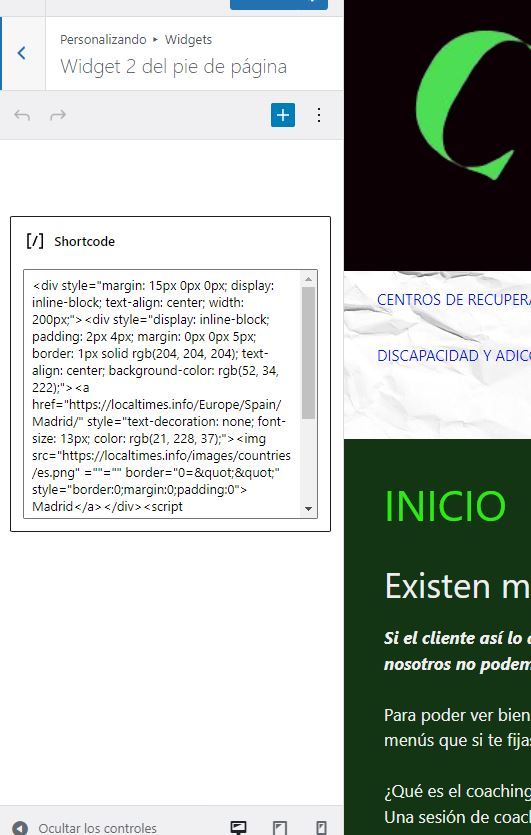This screenshot has width=531, height=835.
Task: Switch to mobile preview icon
Action: tap(321, 828)
